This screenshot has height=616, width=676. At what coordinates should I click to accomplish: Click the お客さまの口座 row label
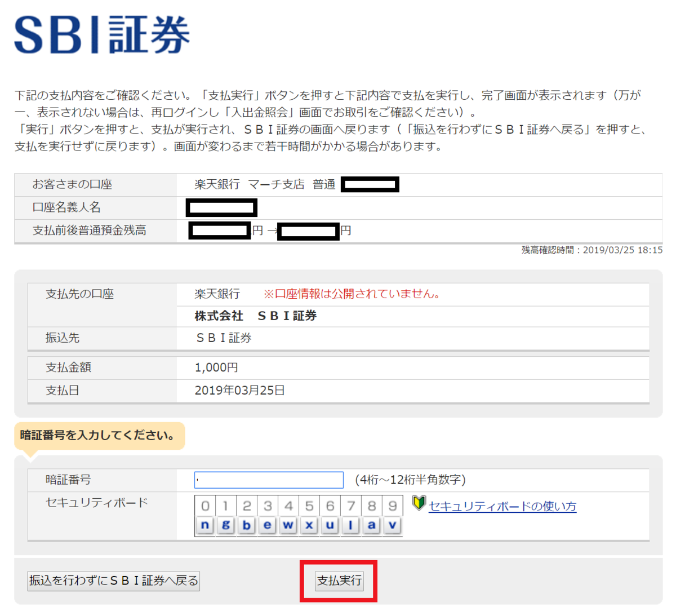pyautogui.click(x=72, y=184)
